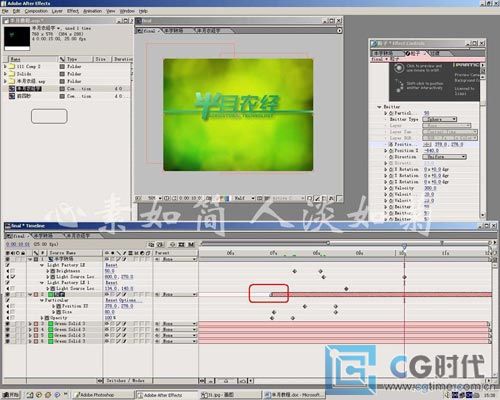Toggle region of interest icon in Comp viewer

260,198
